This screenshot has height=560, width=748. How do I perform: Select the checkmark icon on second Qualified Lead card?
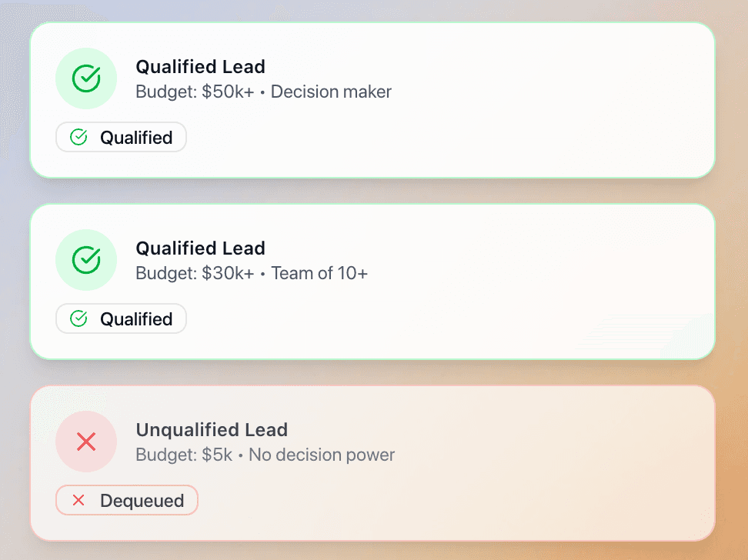(85, 259)
